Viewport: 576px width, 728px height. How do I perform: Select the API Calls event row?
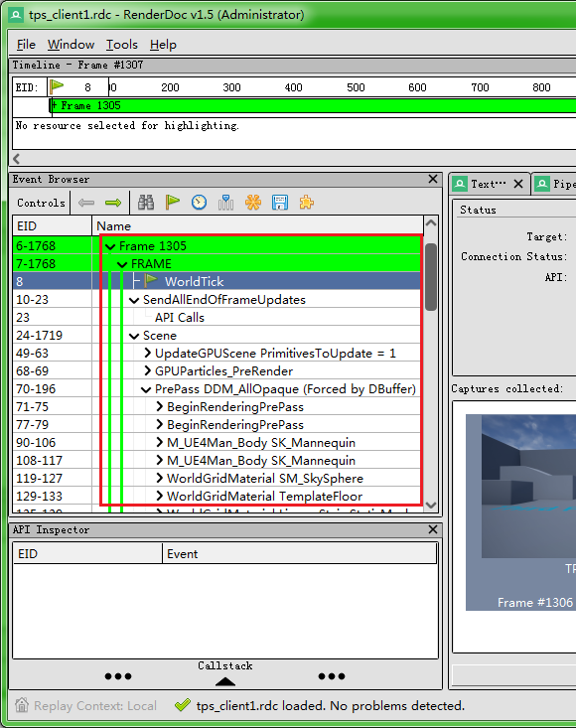click(x=218, y=318)
